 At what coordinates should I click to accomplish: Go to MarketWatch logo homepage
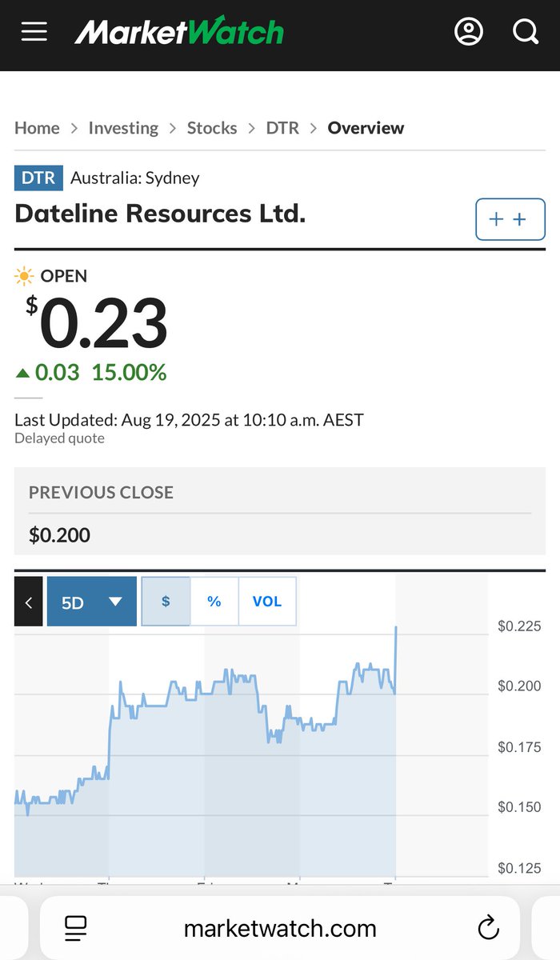tap(179, 32)
